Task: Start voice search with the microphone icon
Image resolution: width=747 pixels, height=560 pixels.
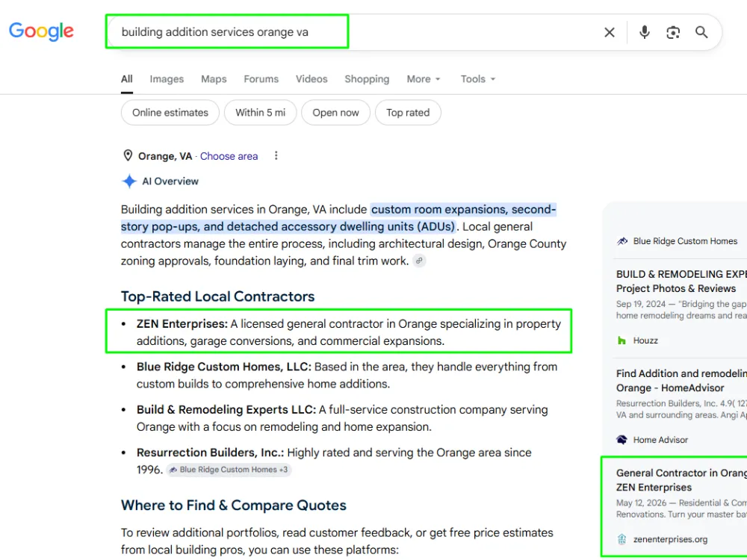Action: coord(644,32)
